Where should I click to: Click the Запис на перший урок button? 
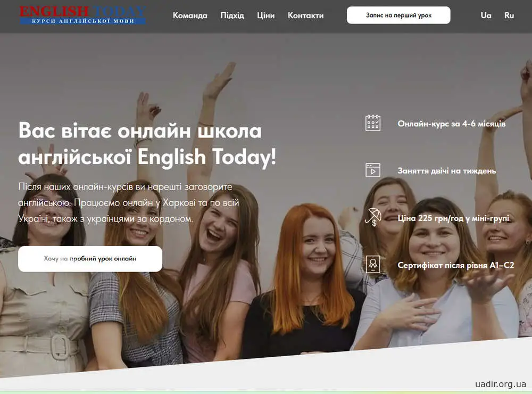tap(398, 15)
